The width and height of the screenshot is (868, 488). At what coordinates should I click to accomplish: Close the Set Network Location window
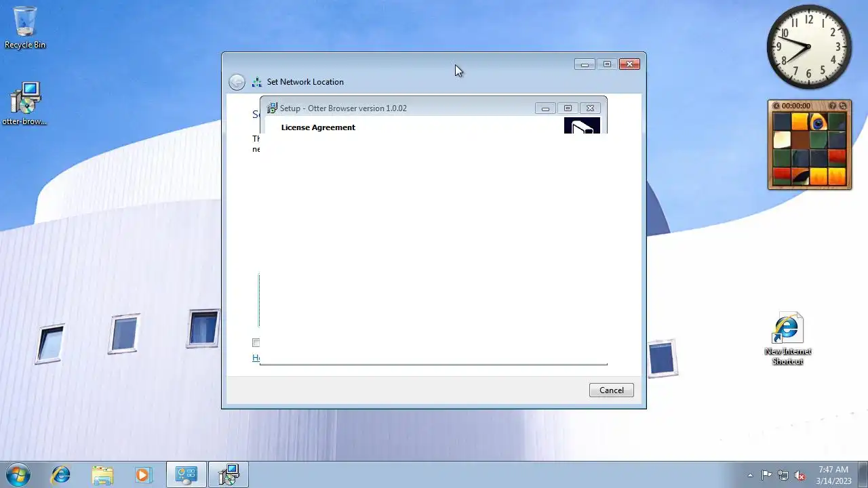[x=629, y=64]
